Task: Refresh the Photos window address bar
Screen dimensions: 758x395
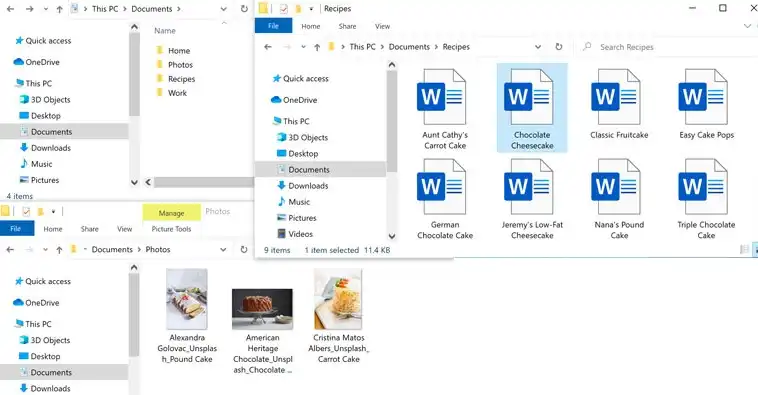Action: point(244,249)
